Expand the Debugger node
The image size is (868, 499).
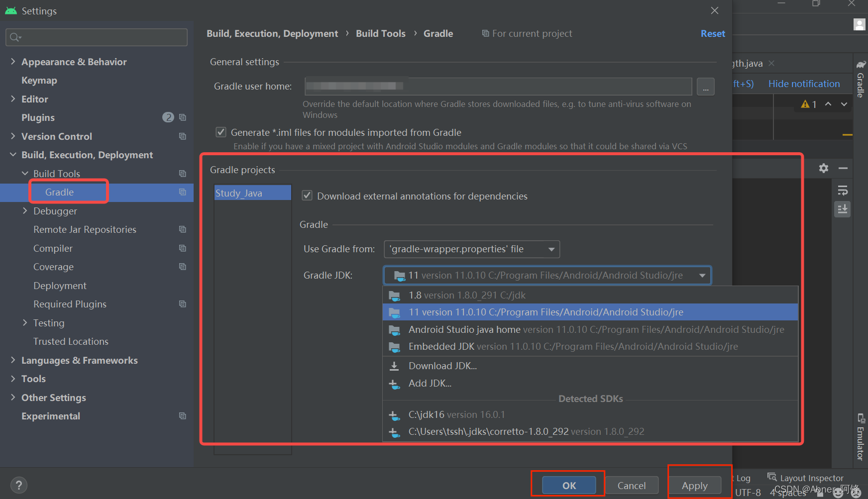(x=25, y=210)
